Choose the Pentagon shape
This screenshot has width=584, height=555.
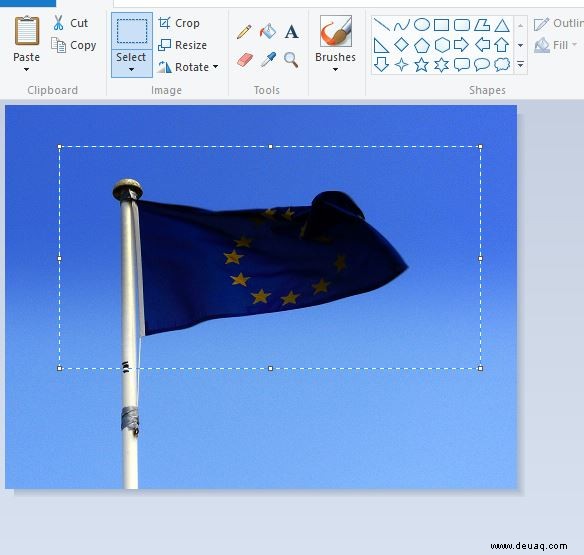point(422,45)
